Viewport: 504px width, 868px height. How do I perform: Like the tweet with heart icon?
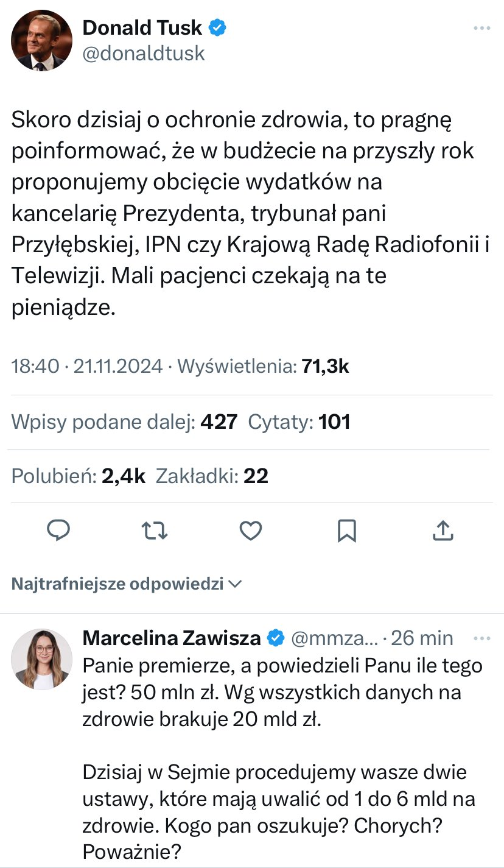250,531
